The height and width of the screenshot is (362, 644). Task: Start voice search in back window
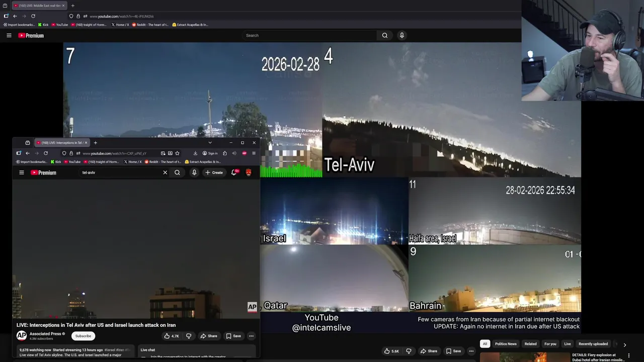pyautogui.click(x=401, y=35)
